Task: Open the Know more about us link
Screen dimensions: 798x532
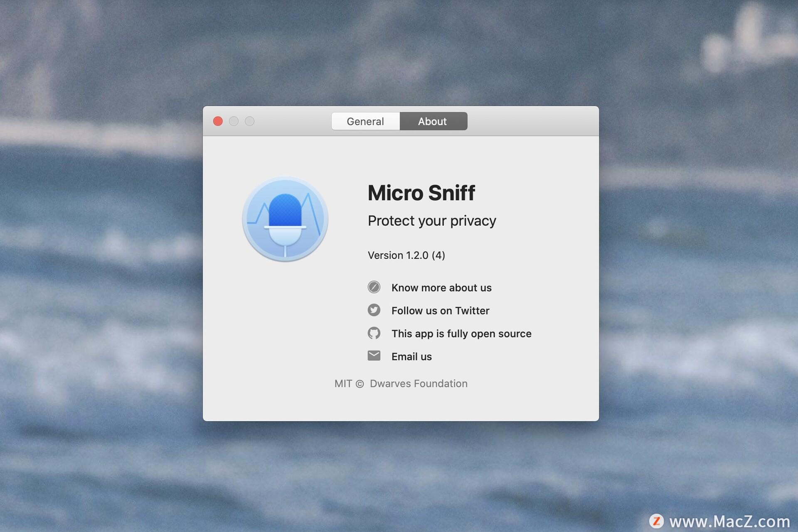Action: click(441, 288)
